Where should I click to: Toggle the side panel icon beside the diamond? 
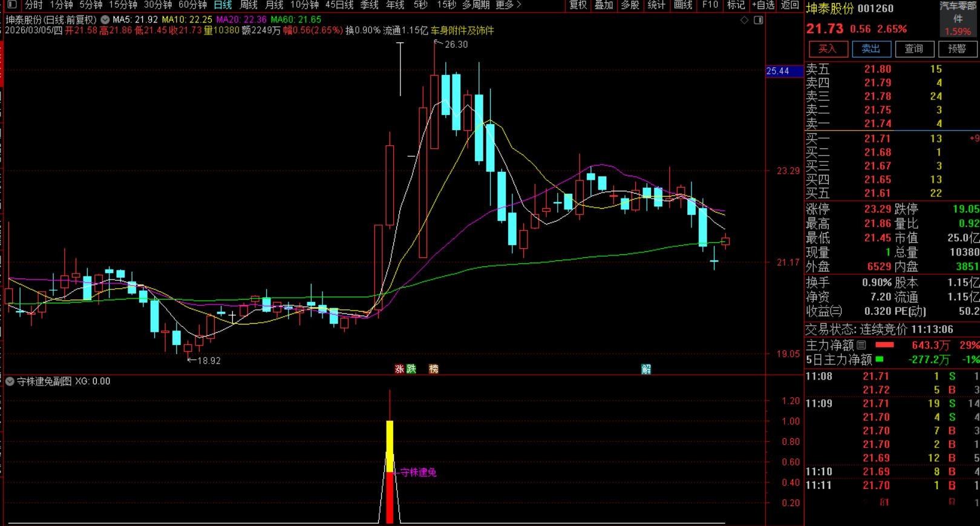point(758,20)
